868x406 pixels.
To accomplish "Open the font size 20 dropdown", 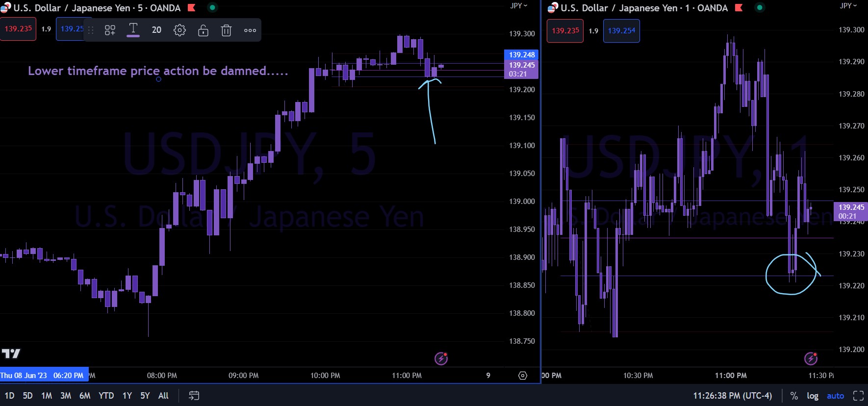I will [156, 30].
